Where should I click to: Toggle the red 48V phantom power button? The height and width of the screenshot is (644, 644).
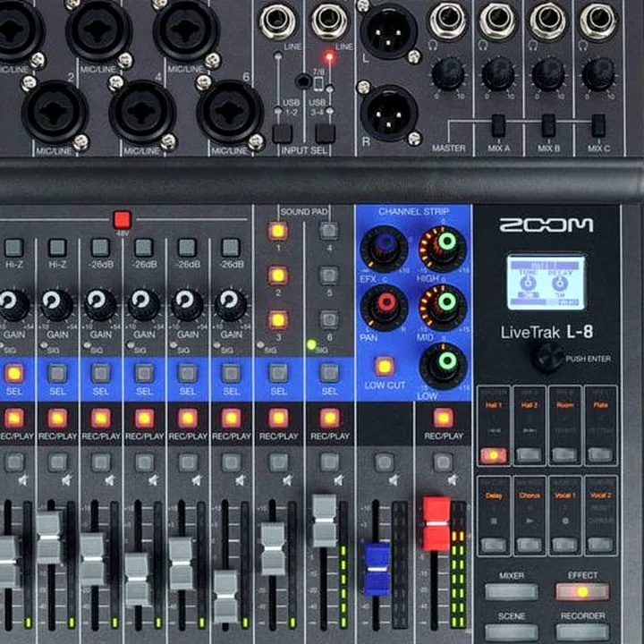(x=123, y=220)
